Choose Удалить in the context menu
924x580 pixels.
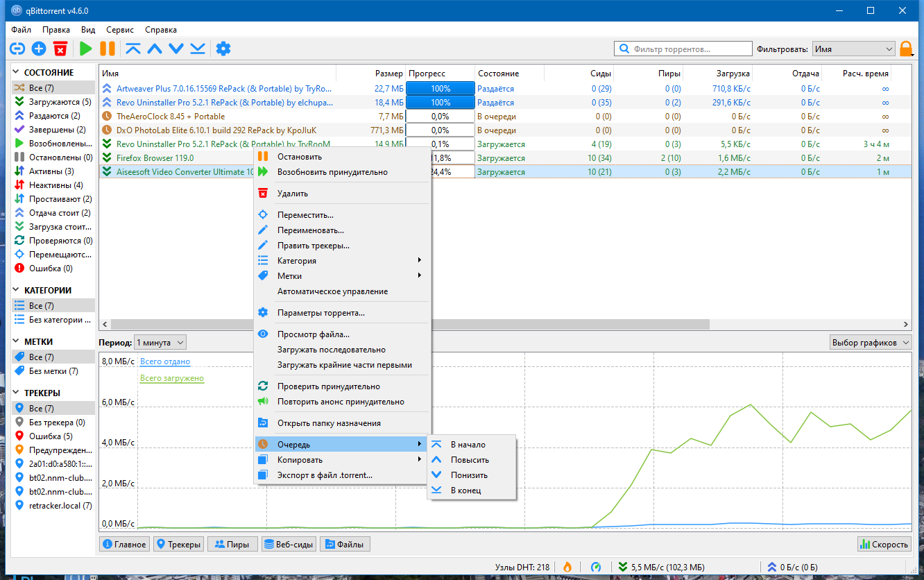pos(343,194)
